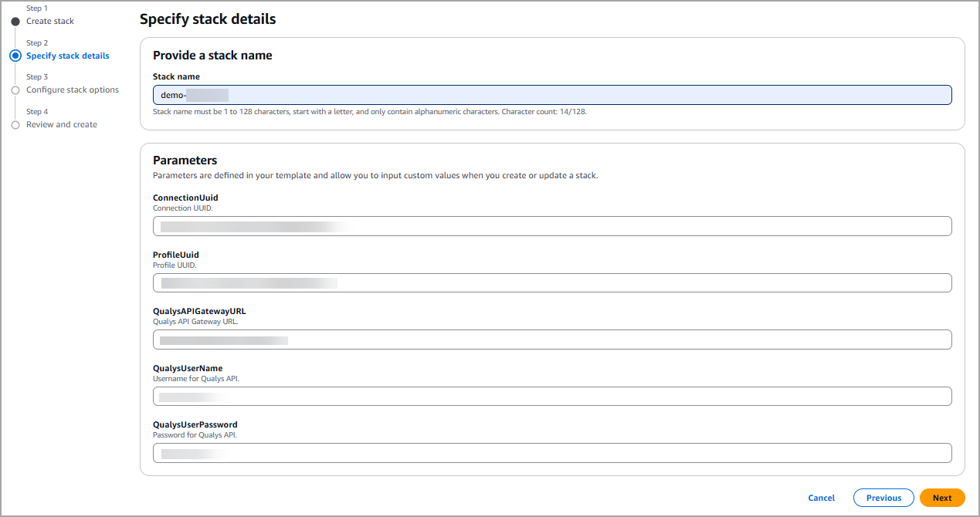Click the Step 3 empty circle indicator

(15, 90)
